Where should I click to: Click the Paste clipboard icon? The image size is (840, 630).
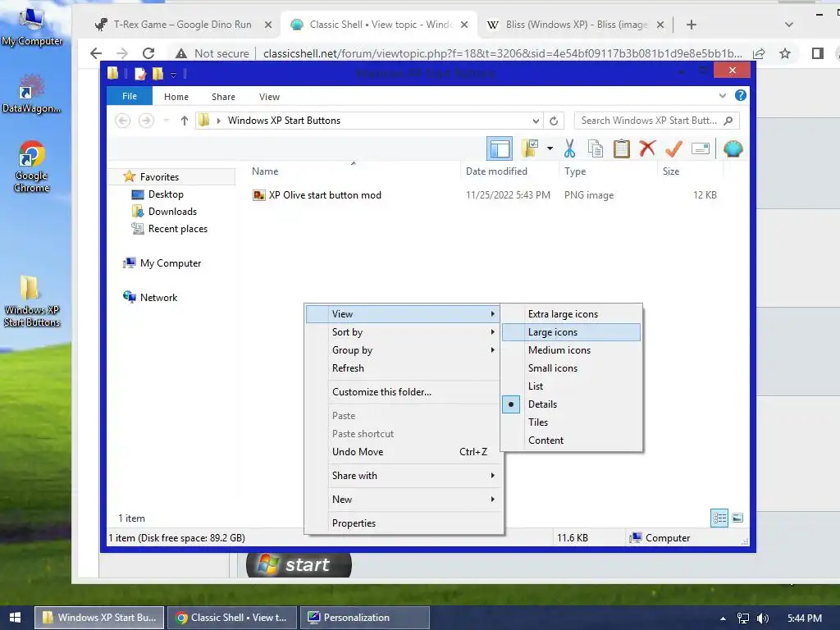[x=622, y=148]
